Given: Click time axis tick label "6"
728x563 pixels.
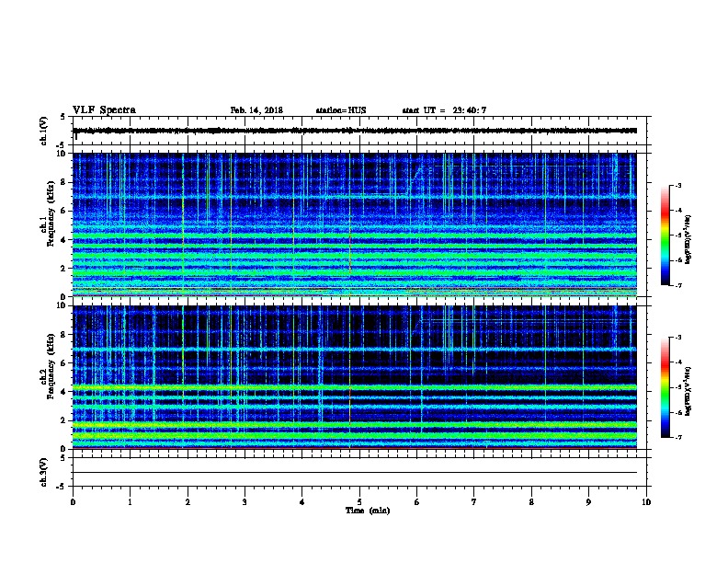Looking at the screenshot, I should click(x=417, y=502).
